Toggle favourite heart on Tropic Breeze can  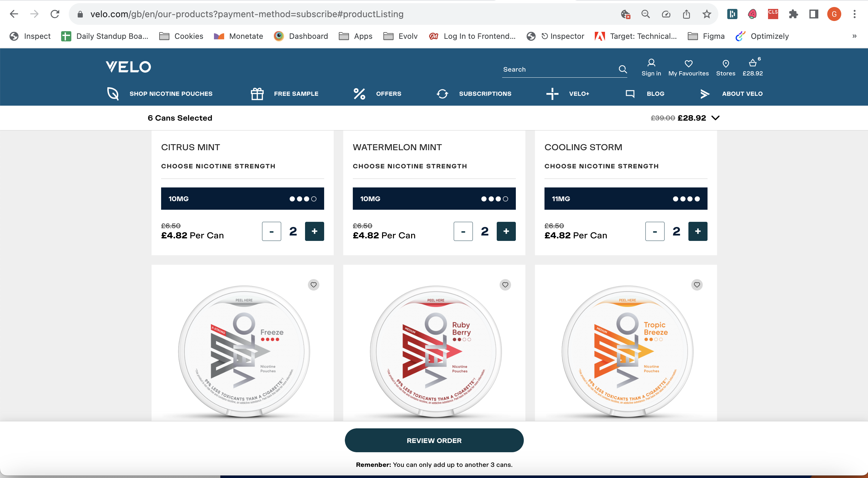pos(697,285)
